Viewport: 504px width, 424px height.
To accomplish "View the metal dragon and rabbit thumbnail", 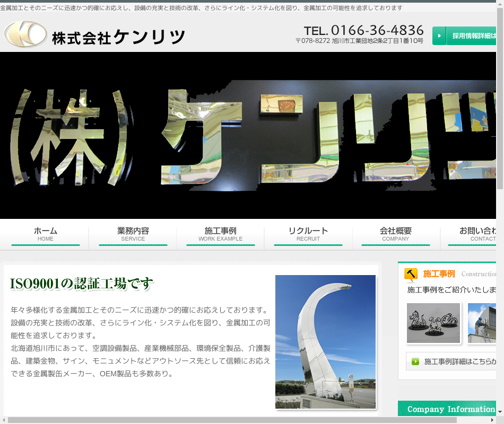I will [x=433, y=323].
